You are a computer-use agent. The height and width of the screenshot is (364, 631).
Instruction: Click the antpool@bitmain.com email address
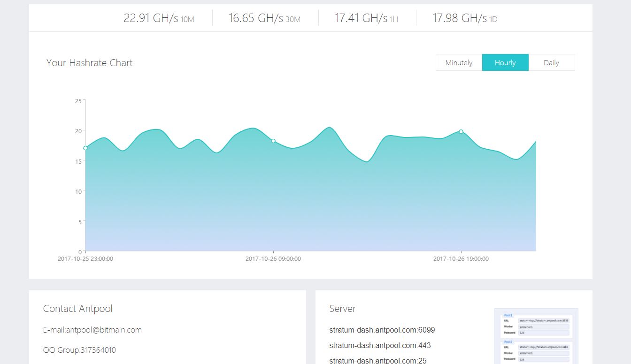click(x=103, y=330)
